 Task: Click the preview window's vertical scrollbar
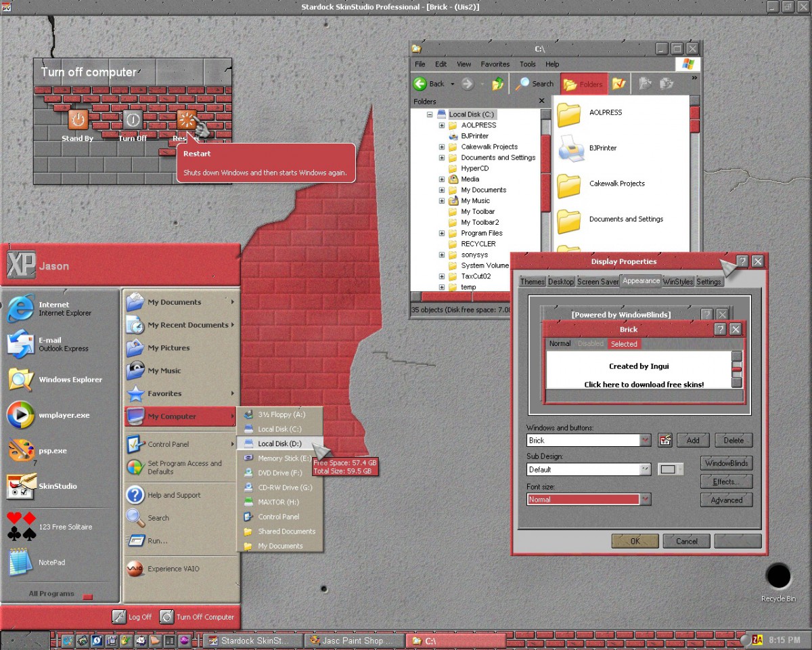click(737, 370)
